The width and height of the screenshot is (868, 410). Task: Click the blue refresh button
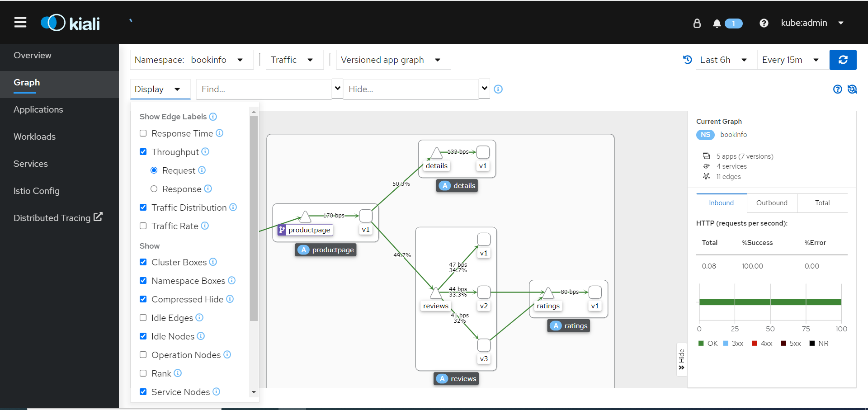(x=843, y=60)
